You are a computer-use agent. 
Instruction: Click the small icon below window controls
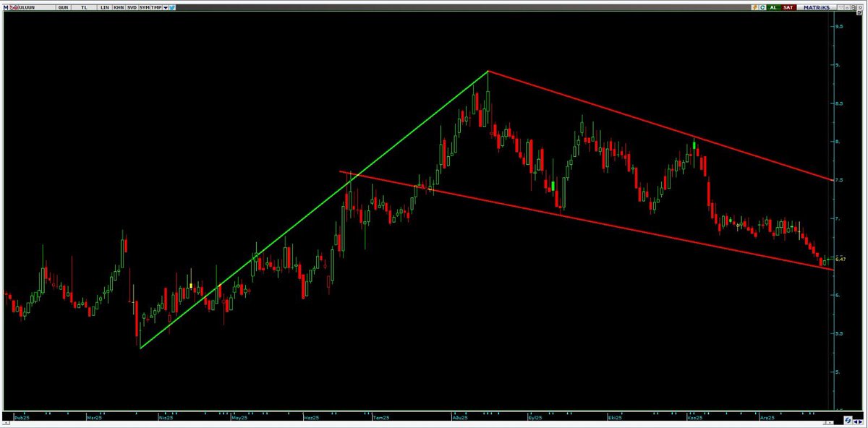coord(859,12)
